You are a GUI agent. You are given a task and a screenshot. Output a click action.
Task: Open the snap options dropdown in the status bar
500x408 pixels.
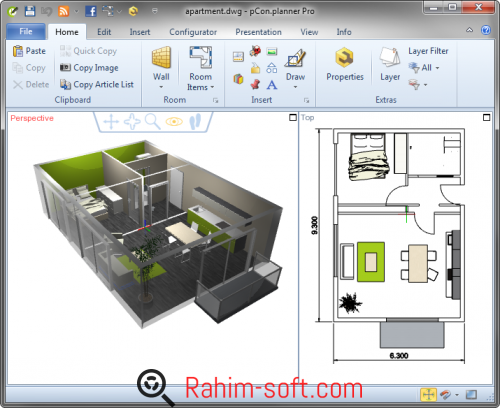tap(457, 395)
